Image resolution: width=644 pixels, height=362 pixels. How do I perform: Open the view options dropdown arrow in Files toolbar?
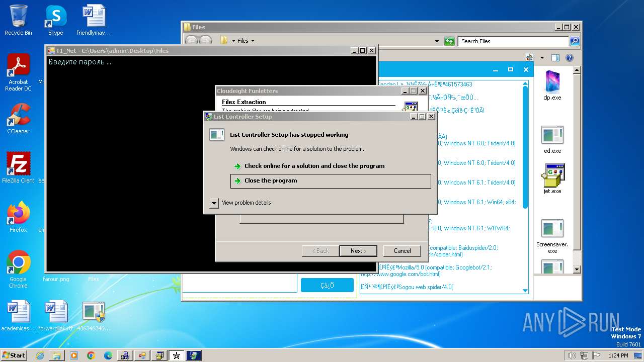pos(542,58)
